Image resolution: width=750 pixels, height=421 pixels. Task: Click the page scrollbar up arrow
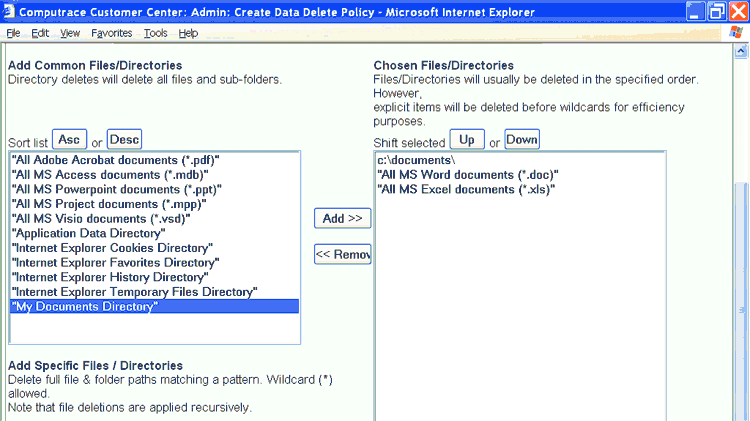(x=741, y=51)
